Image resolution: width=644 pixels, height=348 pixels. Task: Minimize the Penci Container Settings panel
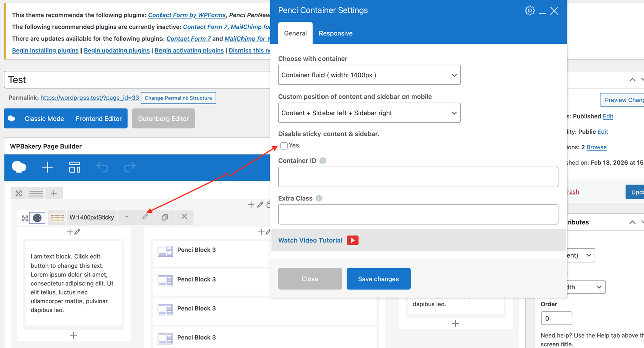point(542,12)
